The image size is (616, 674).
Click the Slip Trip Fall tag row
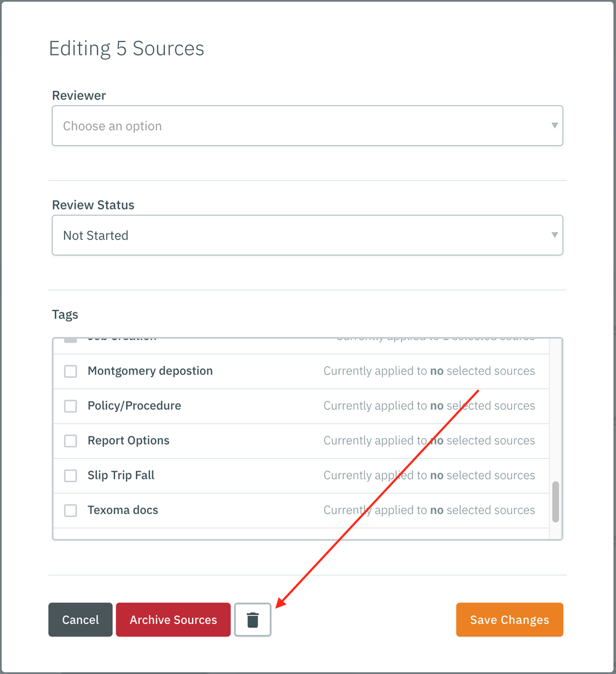[x=241, y=475]
